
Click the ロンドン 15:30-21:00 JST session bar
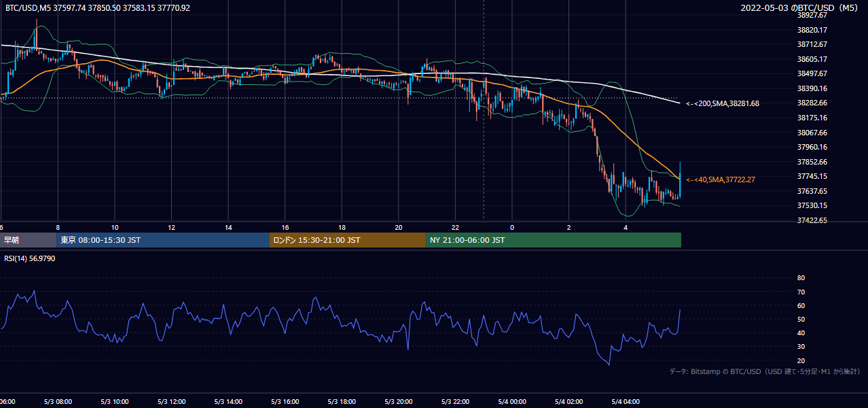348,240
